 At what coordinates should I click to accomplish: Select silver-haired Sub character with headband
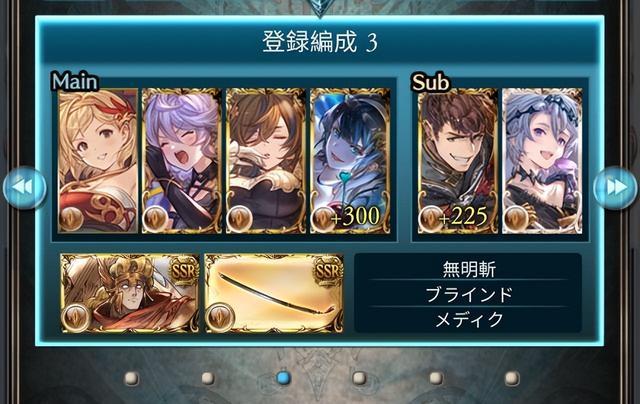pos(542,161)
